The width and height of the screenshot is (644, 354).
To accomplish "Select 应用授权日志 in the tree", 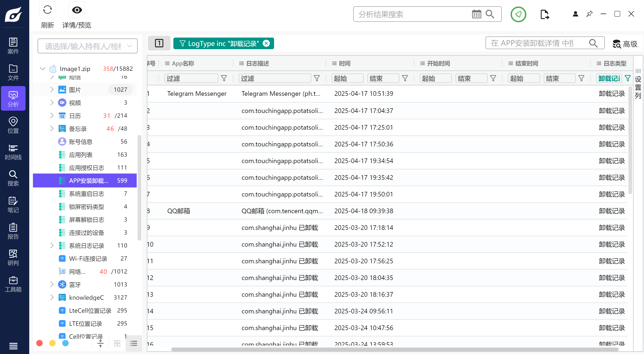I will pos(85,168).
